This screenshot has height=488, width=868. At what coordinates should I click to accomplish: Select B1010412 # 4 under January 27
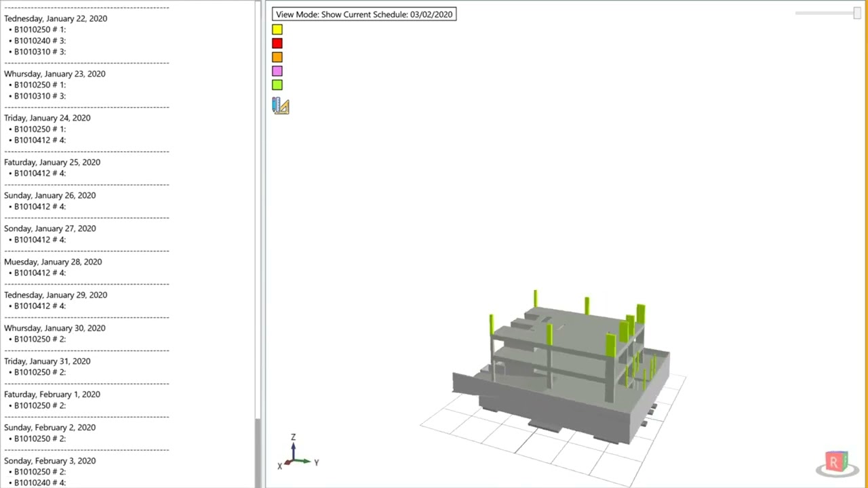click(x=40, y=239)
